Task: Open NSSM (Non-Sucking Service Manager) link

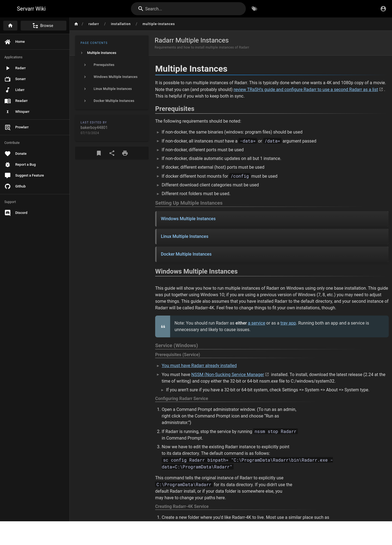Action: [228, 374]
